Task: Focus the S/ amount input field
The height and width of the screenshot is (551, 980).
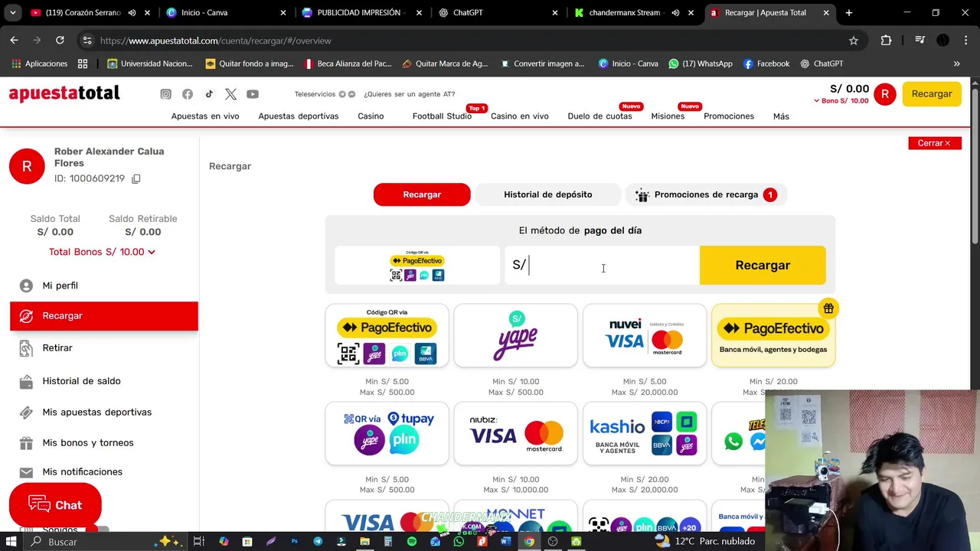Action: [602, 266]
